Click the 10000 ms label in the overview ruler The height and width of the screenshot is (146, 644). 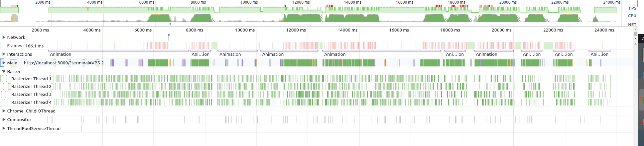coord(249,2)
